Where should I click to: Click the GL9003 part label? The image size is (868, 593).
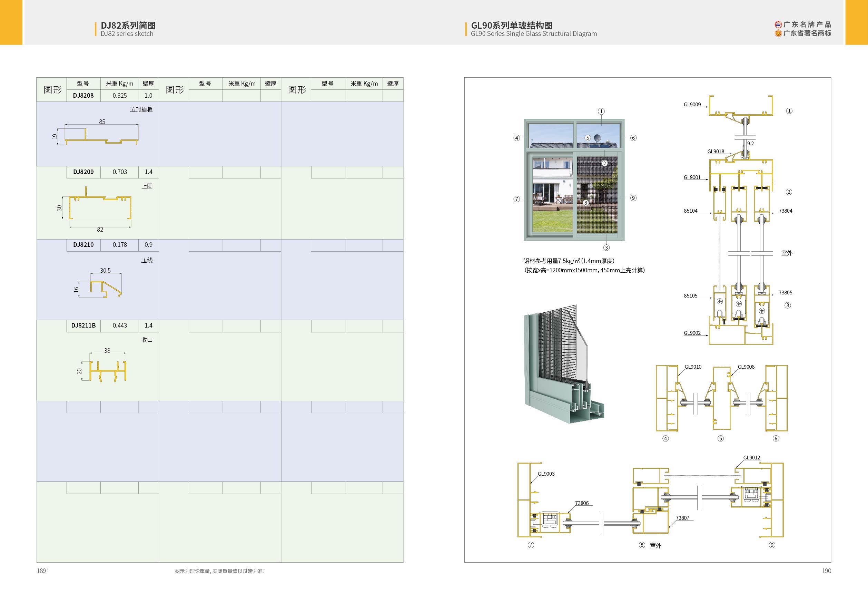coord(546,474)
